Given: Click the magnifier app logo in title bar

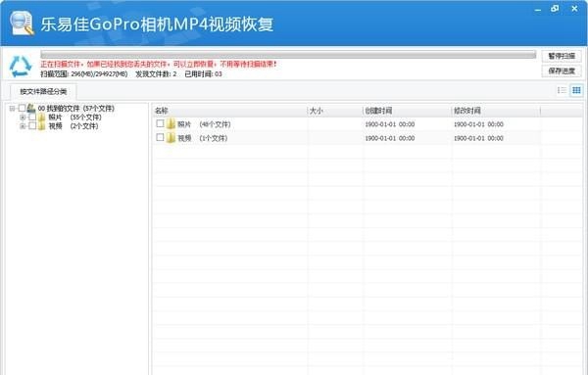Looking at the screenshot, I should click(x=22, y=23).
